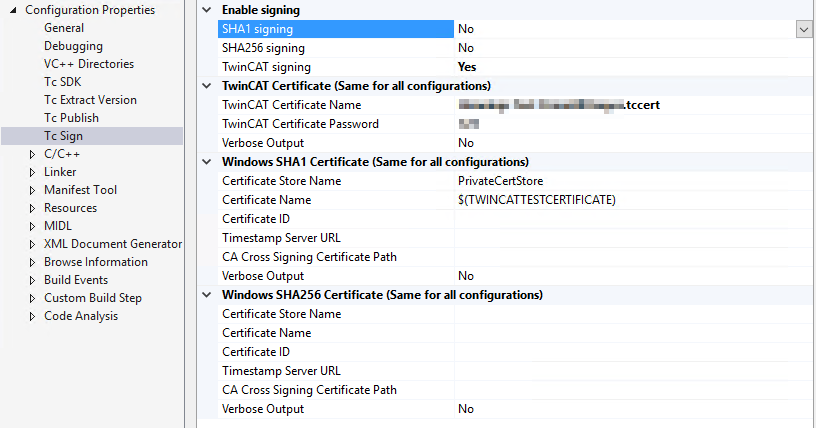Expand Browse Information node arrow
The width and height of the screenshot is (816, 428).
32,262
